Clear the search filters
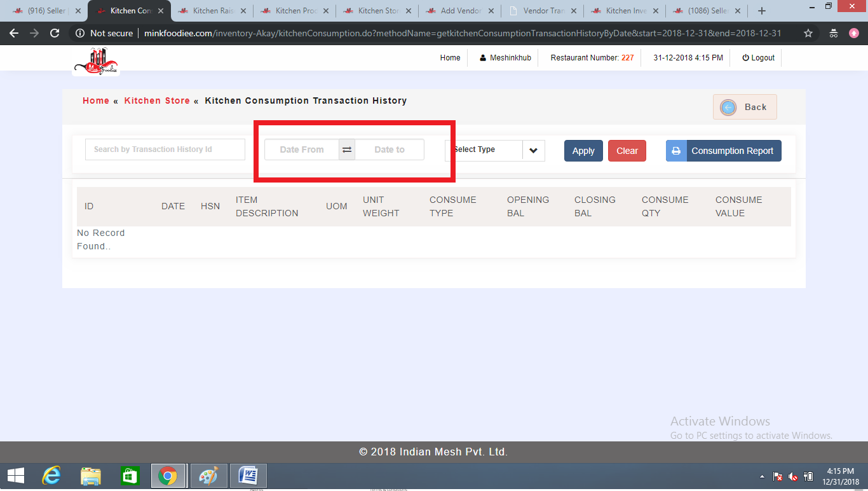Screen dimensions: 868x491 tap(627, 151)
